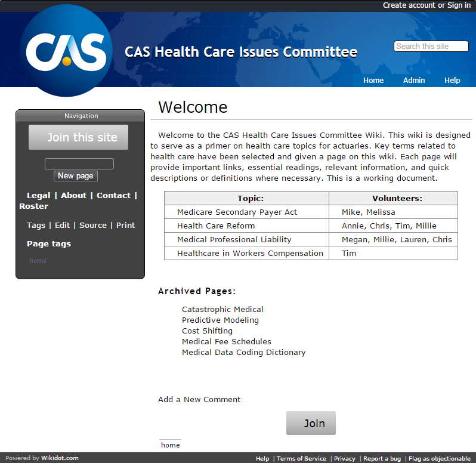View page Source from the sidebar
This screenshot has height=463, width=476.
click(x=93, y=226)
